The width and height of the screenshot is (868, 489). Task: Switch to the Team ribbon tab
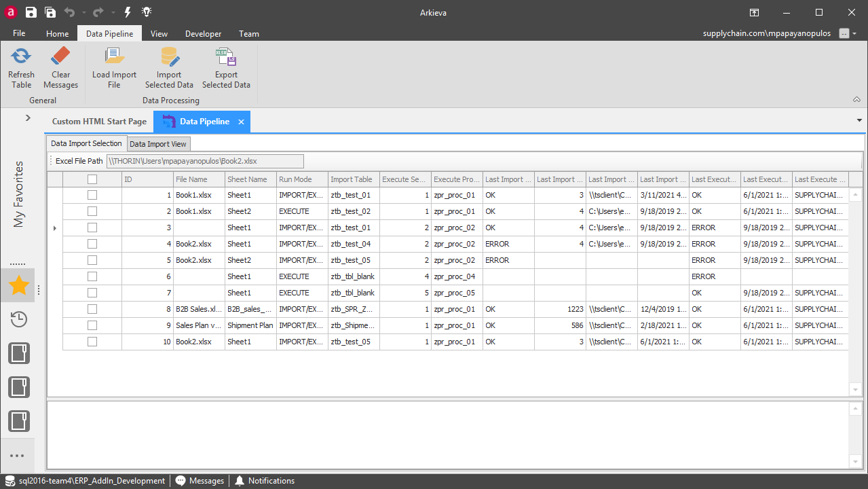click(248, 33)
